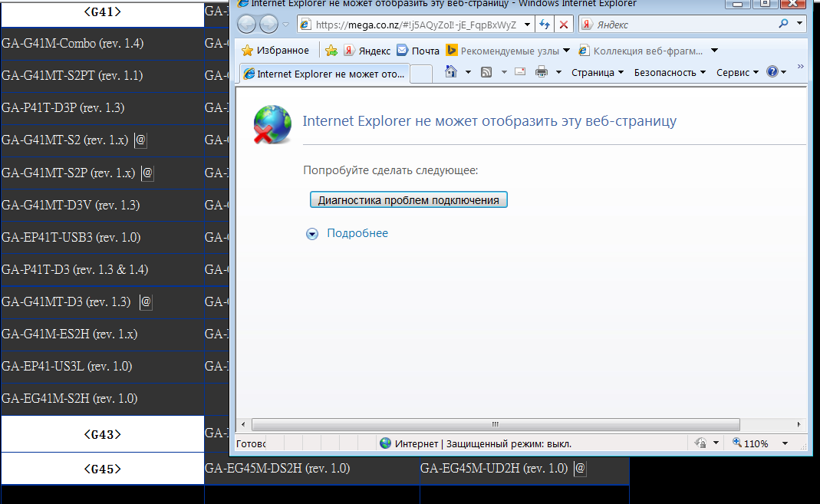Click the @ icon next to GA-G41MT-D3 (rev. 1.3)
Image resolution: width=820 pixels, height=504 pixels.
click(x=146, y=301)
